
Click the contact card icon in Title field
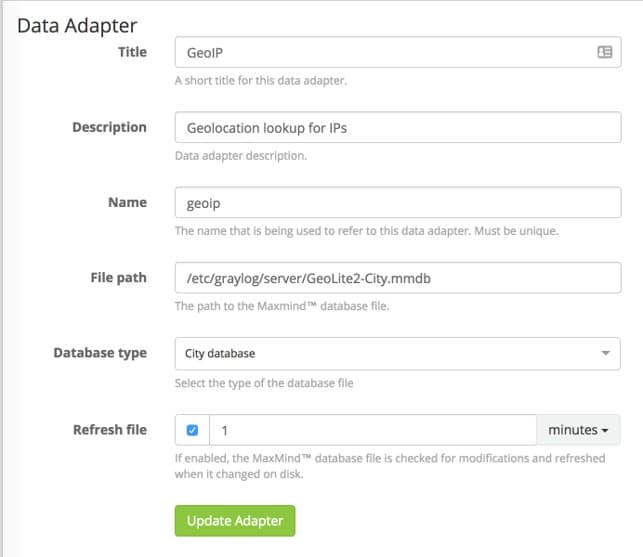604,52
